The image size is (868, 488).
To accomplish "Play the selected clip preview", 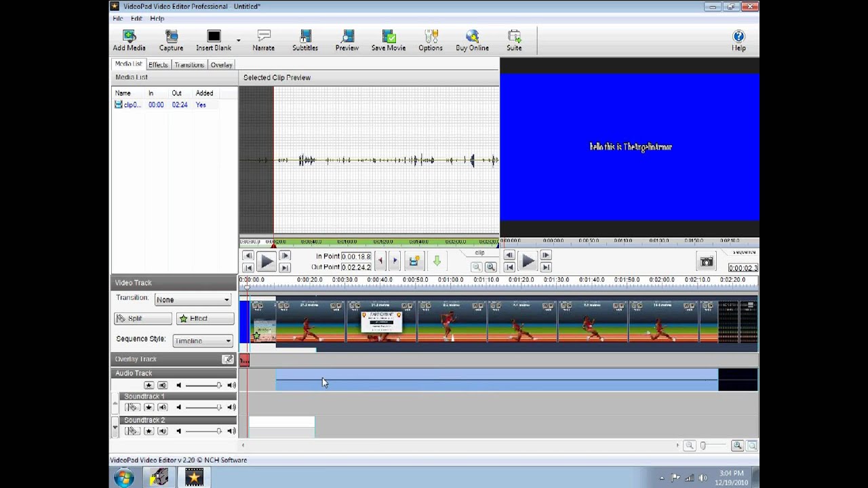I will coord(266,262).
